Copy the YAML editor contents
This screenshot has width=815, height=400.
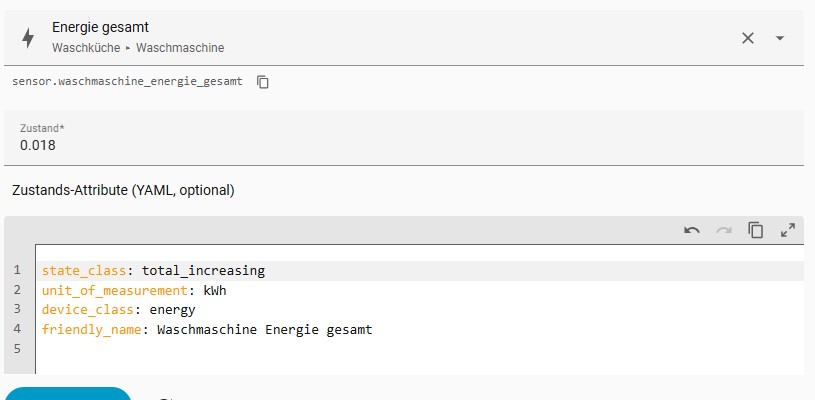[756, 230]
